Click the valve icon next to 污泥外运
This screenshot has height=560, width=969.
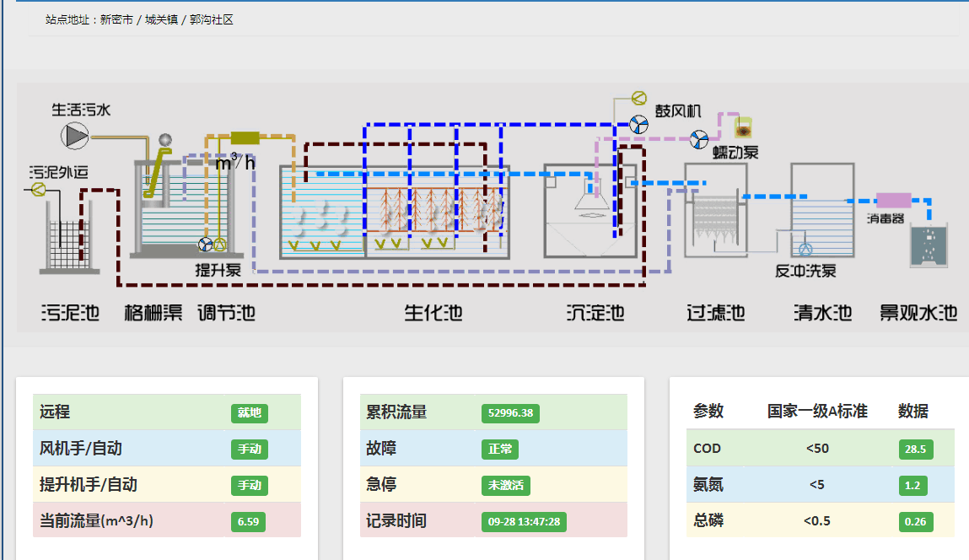pyautogui.click(x=38, y=190)
